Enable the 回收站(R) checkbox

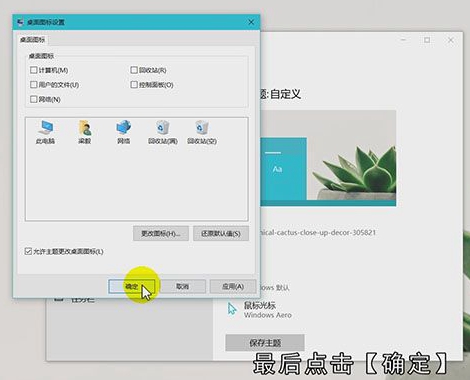coord(134,70)
